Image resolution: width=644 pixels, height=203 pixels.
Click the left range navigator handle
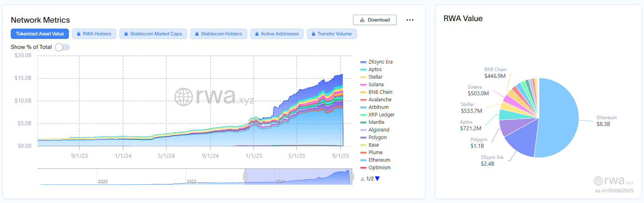245,177
